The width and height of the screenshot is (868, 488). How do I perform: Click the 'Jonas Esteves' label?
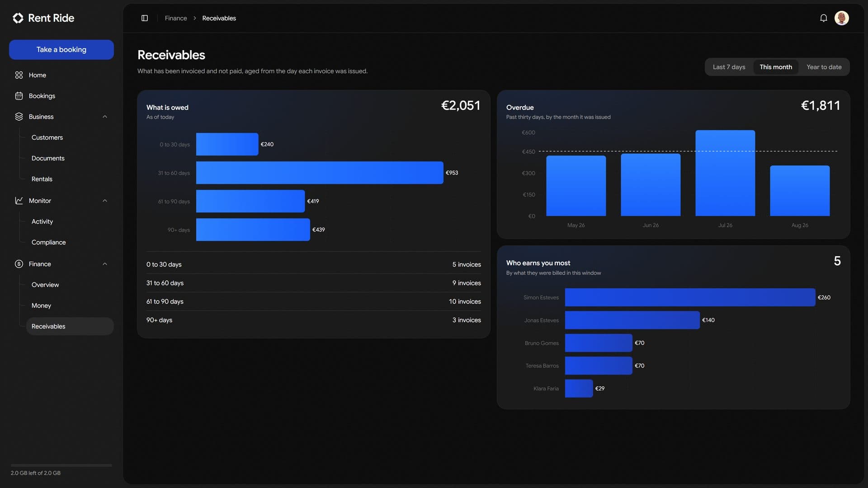(x=541, y=320)
